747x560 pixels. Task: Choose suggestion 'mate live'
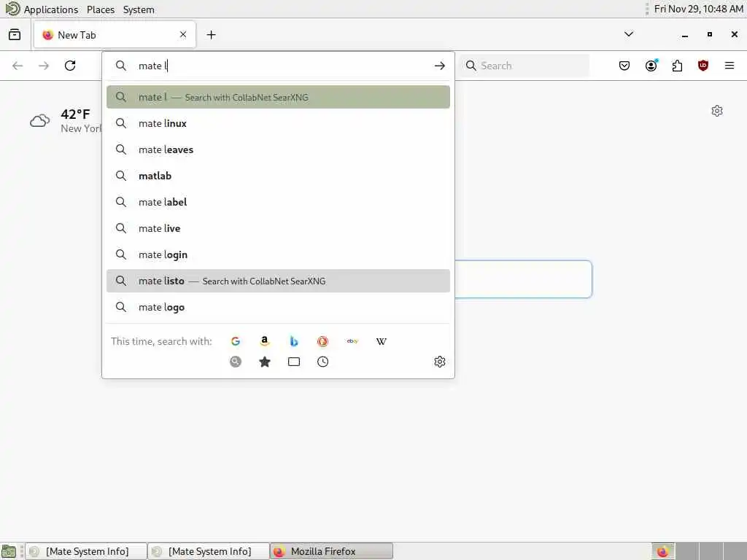278,228
